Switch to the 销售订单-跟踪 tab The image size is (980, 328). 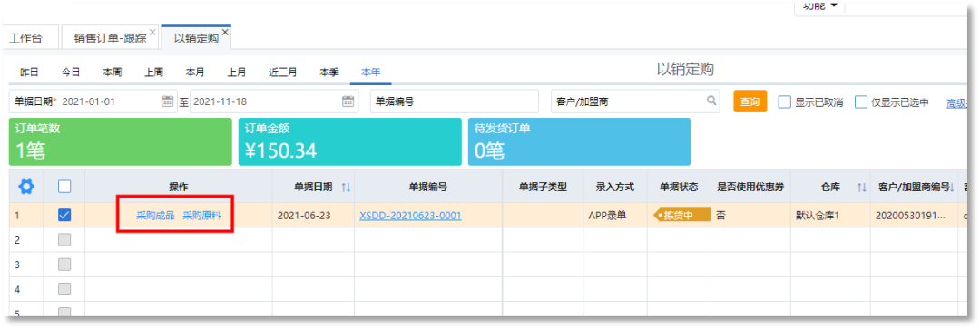pyautogui.click(x=110, y=39)
